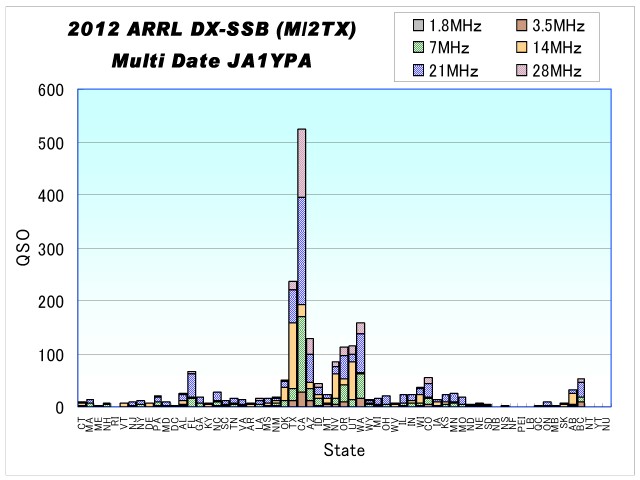Click the 7MHz green legend swatch

pos(418,47)
